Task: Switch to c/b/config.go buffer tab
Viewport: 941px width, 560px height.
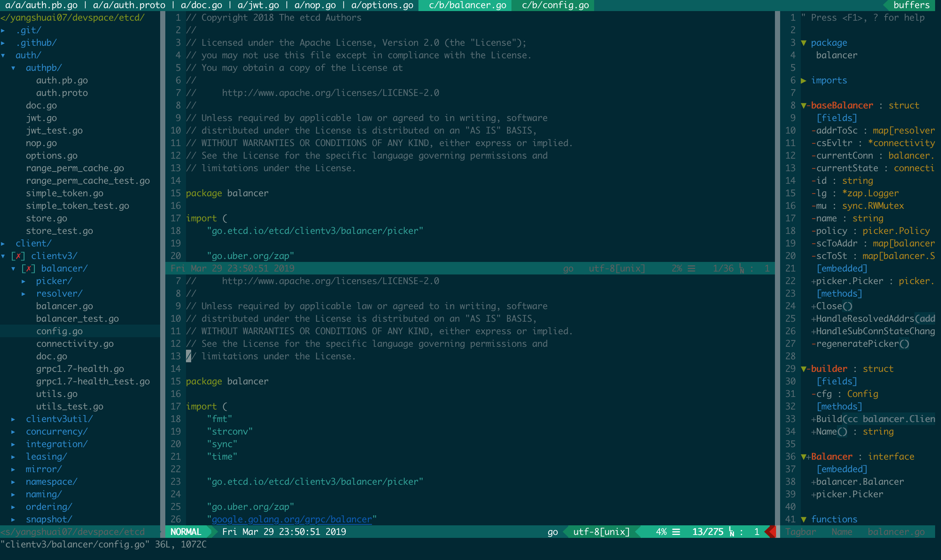Action: coord(555,5)
